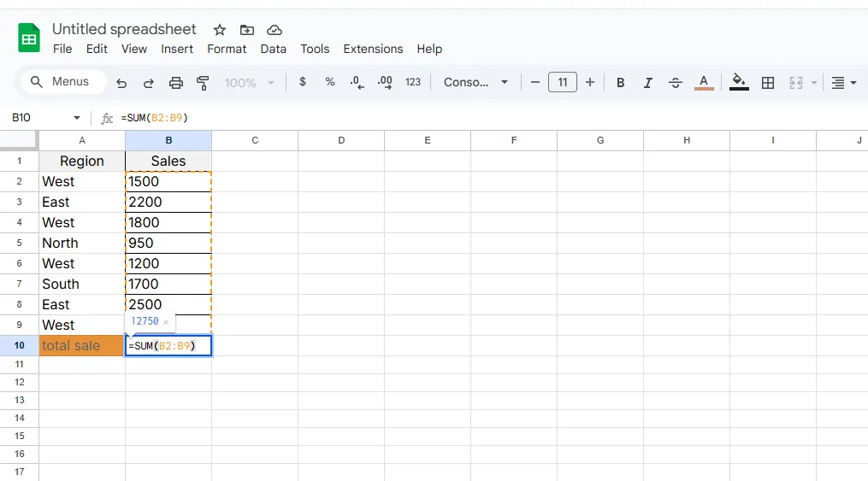The height and width of the screenshot is (481, 868).
Task: Open the Data menu
Action: 273,49
